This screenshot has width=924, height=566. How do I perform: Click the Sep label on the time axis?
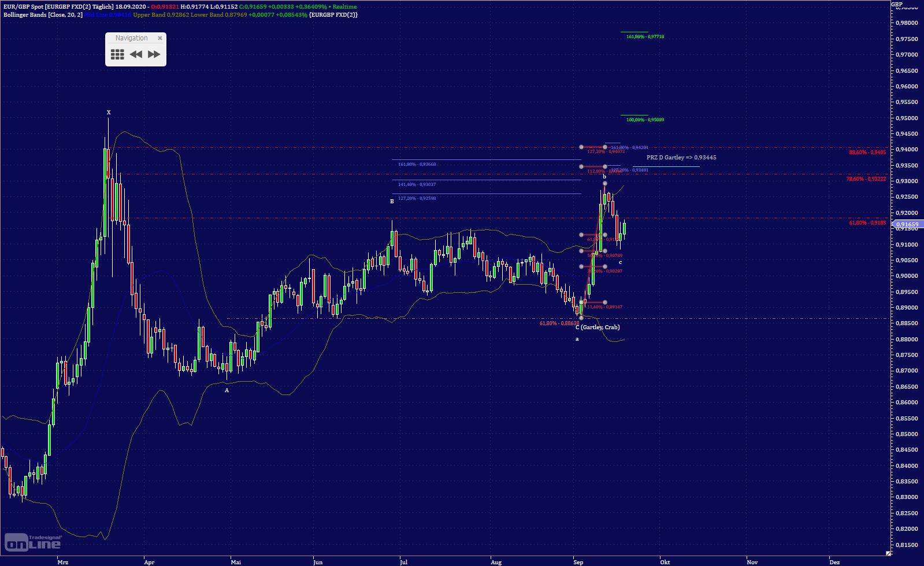pyautogui.click(x=578, y=561)
